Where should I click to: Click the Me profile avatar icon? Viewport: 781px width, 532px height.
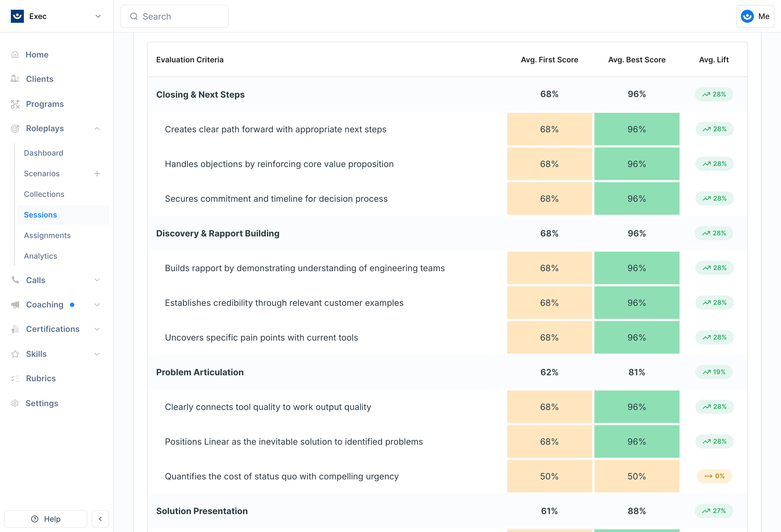coord(747,16)
